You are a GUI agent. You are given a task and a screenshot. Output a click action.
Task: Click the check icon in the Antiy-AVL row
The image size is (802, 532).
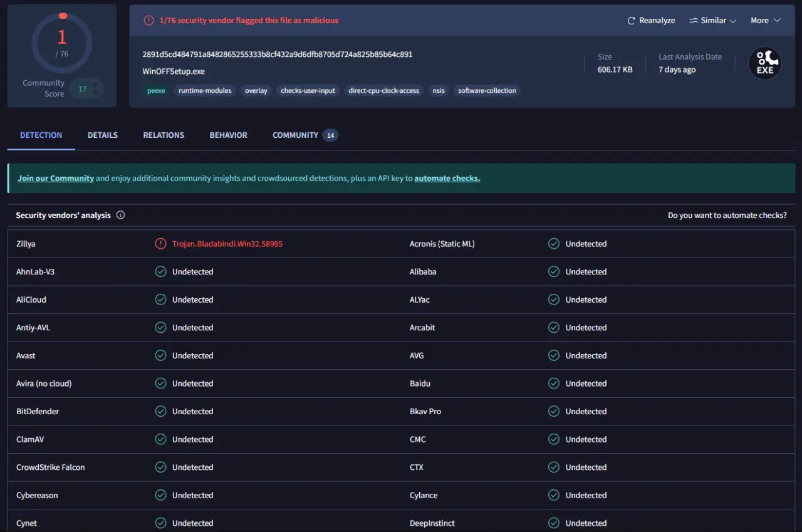[160, 327]
